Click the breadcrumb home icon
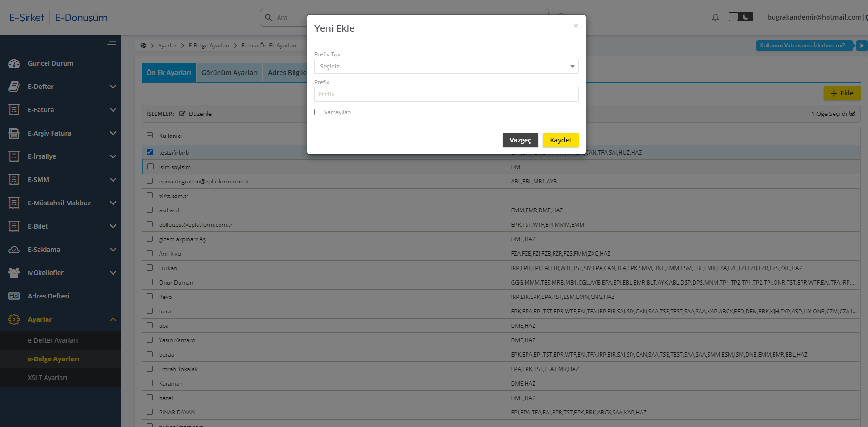Image resolution: width=868 pixels, height=427 pixels. pyautogui.click(x=143, y=46)
